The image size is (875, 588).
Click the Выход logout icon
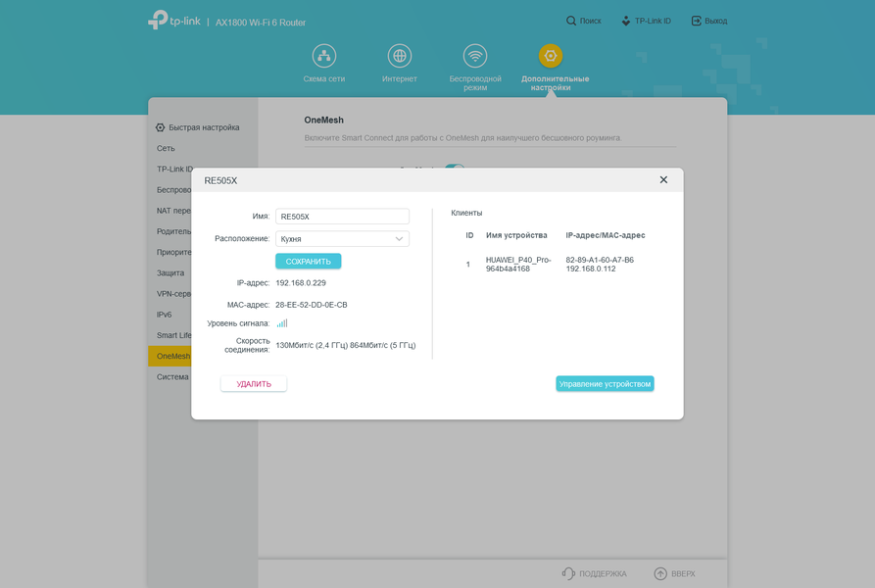tap(697, 21)
